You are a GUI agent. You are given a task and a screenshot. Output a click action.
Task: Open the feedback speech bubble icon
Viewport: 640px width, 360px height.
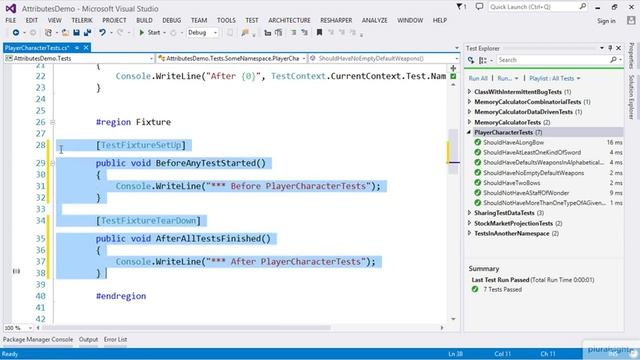tap(479, 7)
